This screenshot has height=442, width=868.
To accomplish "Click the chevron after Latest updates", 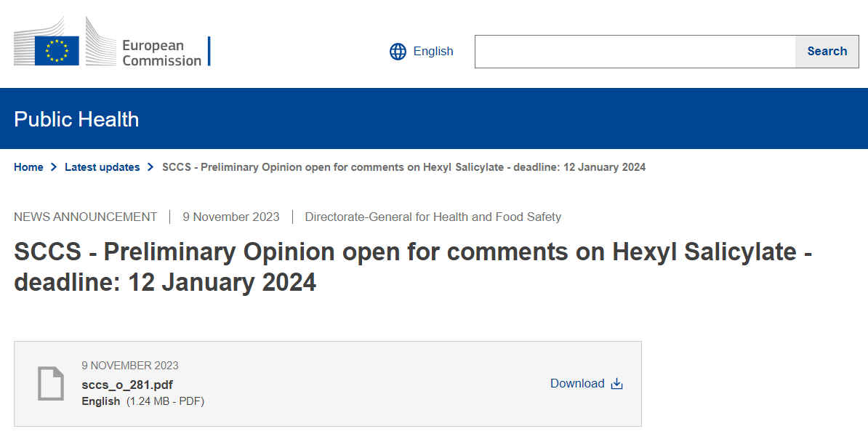I will click(x=150, y=167).
